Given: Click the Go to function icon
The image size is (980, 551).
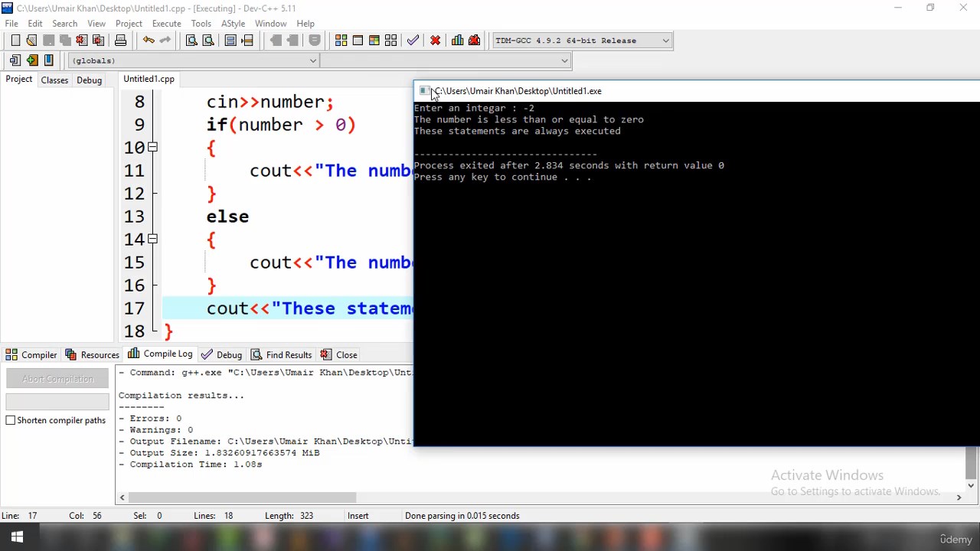Looking at the screenshot, I should coord(230,41).
